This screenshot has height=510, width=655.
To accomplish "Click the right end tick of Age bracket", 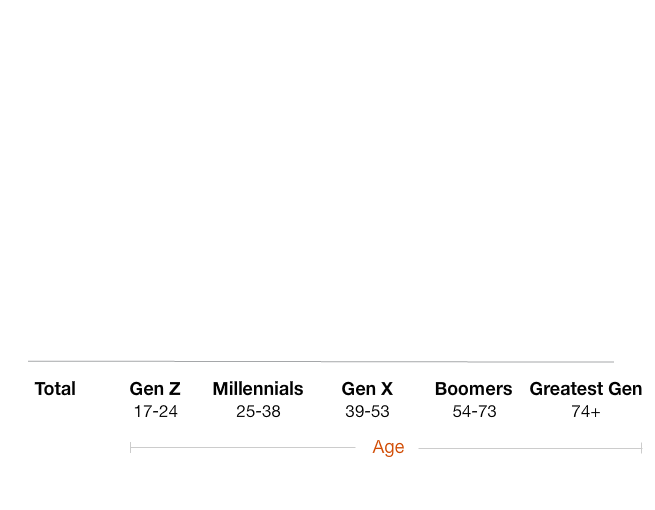I will (x=641, y=448).
